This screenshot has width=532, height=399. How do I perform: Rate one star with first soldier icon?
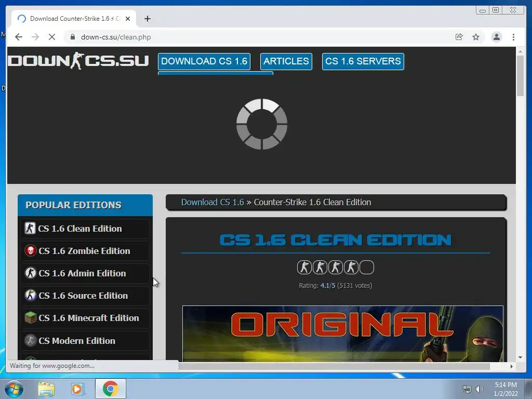(304, 268)
